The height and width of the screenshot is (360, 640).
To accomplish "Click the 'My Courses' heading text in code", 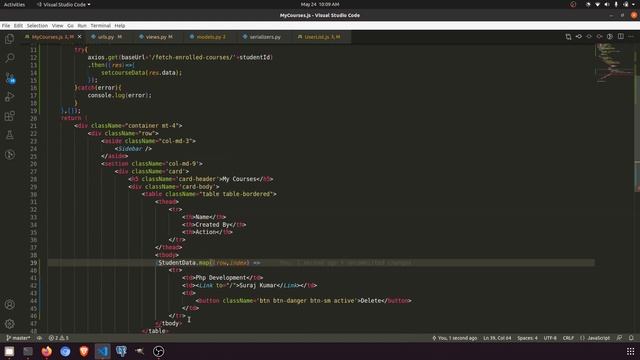I will click(x=239, y=179).
